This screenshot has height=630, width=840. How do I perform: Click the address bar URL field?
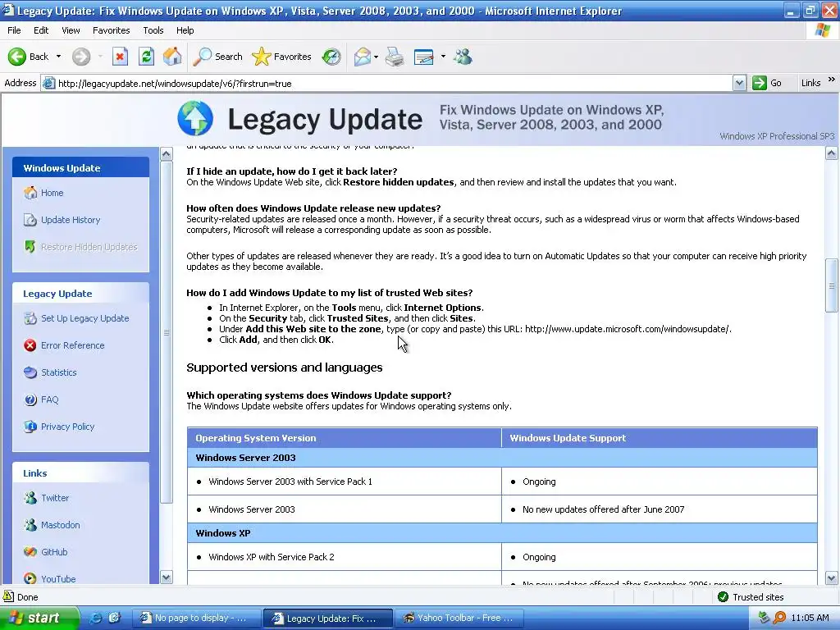[x=394, y=83]
